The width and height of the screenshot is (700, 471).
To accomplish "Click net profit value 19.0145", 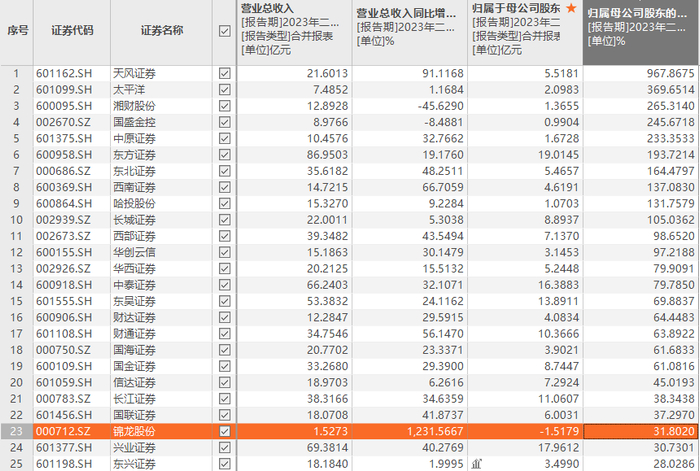I will pyautogui.click(x=558, y=154).
